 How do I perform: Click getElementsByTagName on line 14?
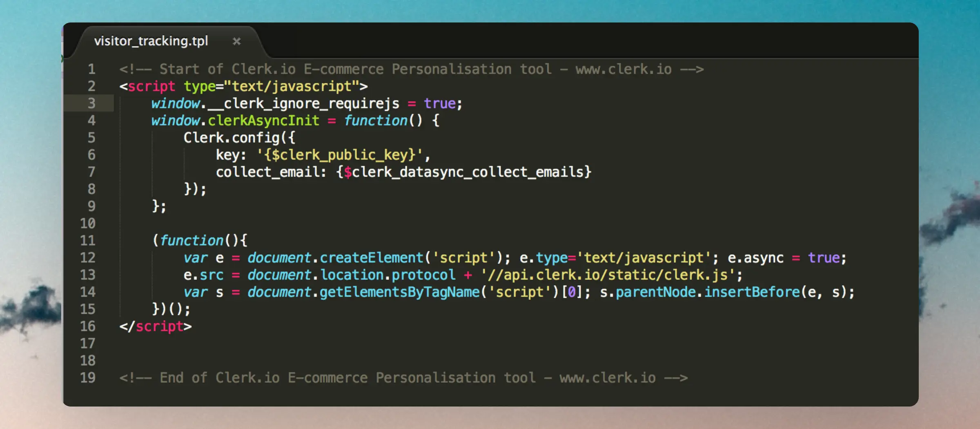pos(399,293)
